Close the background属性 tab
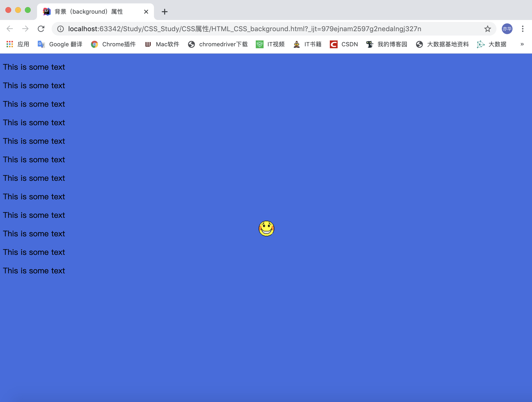Image resolution: width=532 pixels, height=402 pixels. pyautogui.click(x=146, y=12)
